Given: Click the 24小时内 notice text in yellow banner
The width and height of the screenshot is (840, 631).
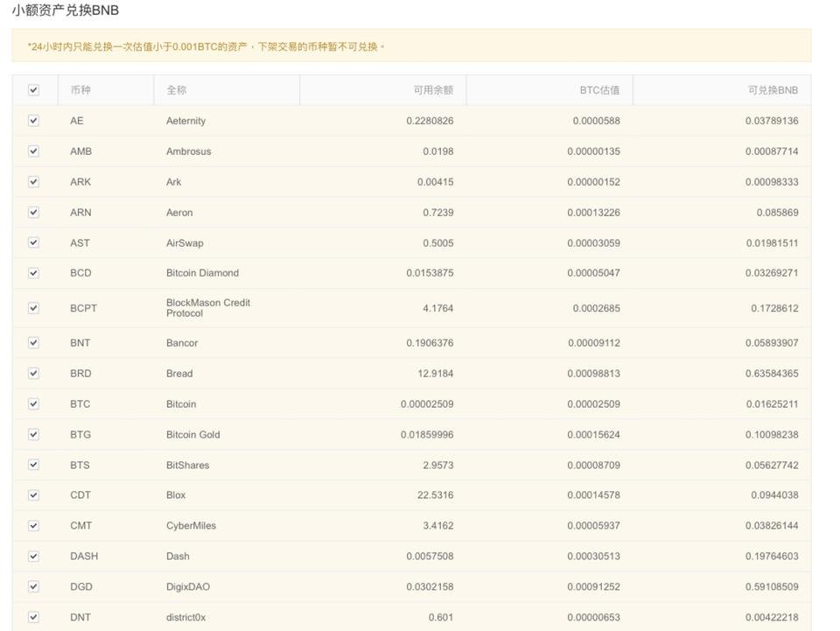Looking at the screenshot, I should click(206, 46).
